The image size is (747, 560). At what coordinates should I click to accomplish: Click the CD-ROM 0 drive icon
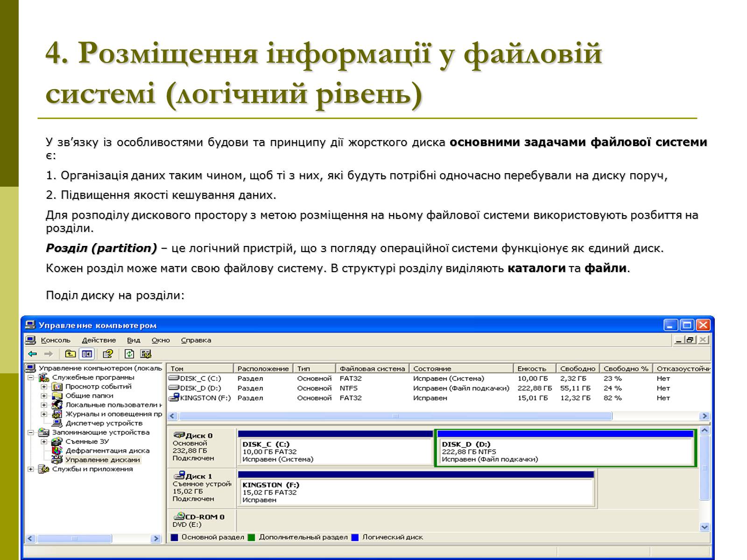point(179,516)
